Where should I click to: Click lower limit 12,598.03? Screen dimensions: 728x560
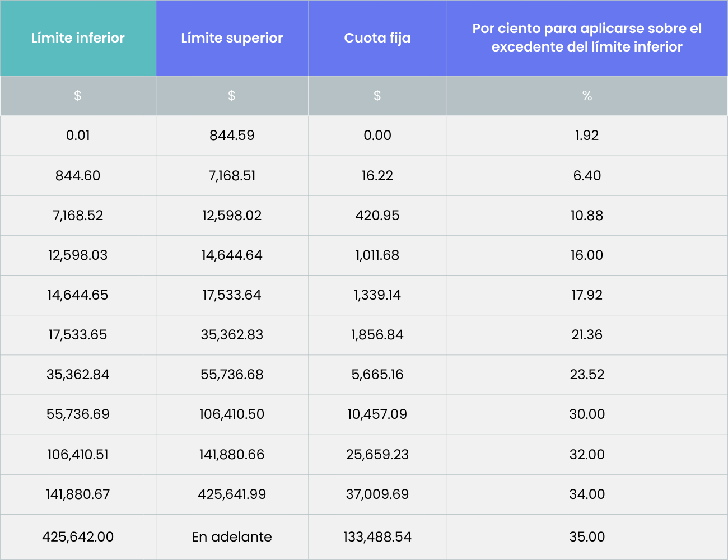click(x=78, y=255)
